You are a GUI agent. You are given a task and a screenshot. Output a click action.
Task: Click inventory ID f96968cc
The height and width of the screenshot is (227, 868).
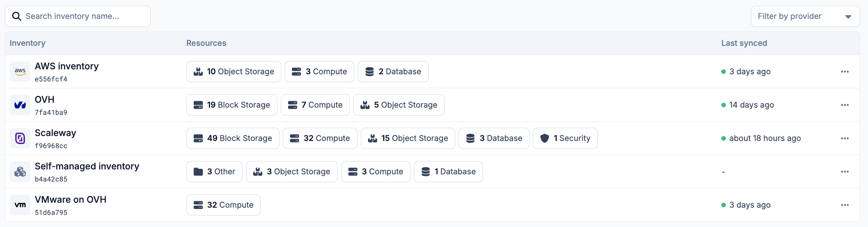51,146
